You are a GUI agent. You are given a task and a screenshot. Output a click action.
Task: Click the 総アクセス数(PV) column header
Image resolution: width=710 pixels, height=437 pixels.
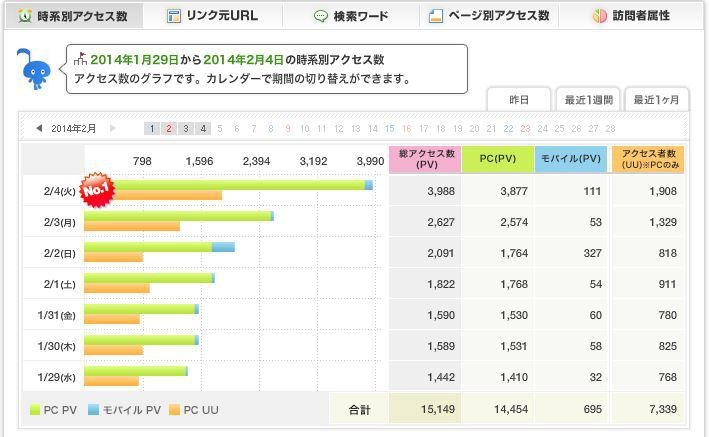[424, 159]
